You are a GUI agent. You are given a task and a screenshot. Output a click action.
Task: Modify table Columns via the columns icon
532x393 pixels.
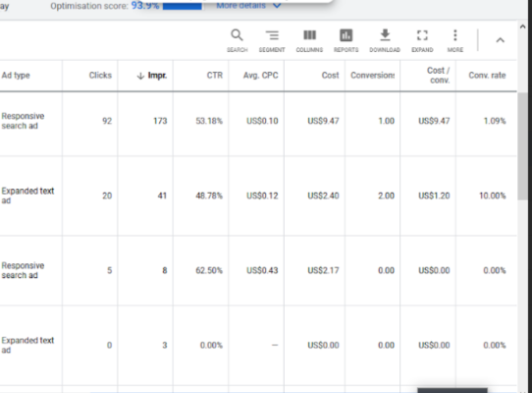(x=309, y=40)
